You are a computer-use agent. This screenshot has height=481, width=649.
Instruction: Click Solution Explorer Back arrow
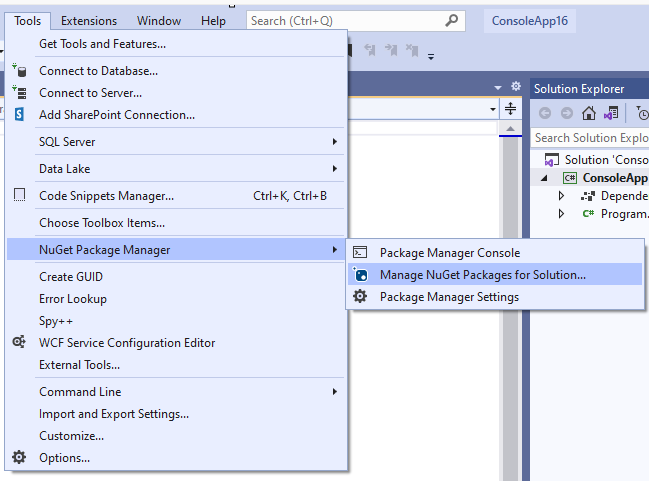point(545,113)
